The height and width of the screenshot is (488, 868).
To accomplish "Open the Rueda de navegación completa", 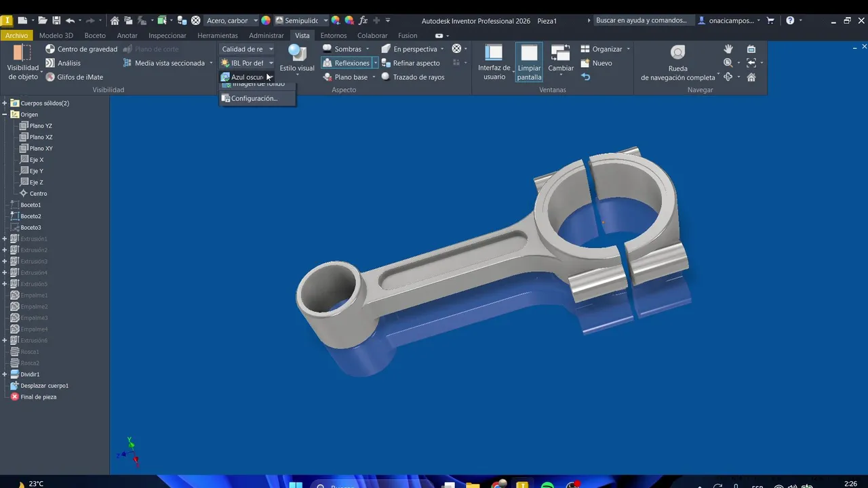I will (677, 62).
